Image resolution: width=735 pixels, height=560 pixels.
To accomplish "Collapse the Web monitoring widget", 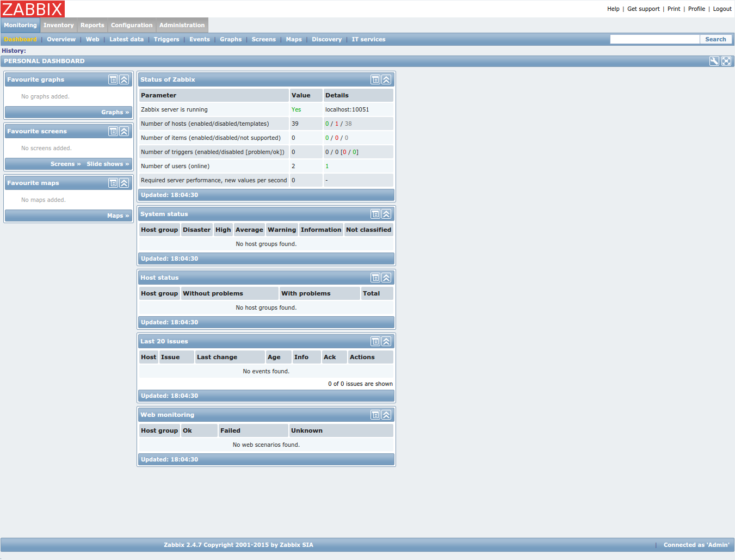I will point(386,415).
